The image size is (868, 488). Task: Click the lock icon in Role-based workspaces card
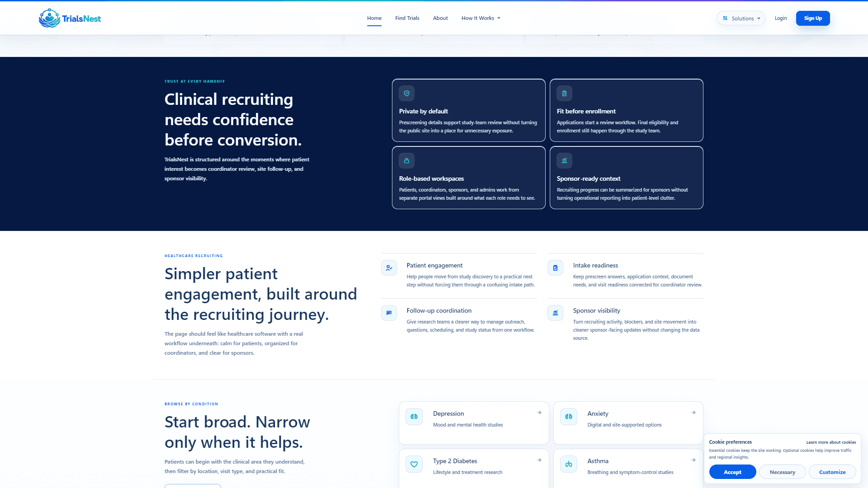406,161
